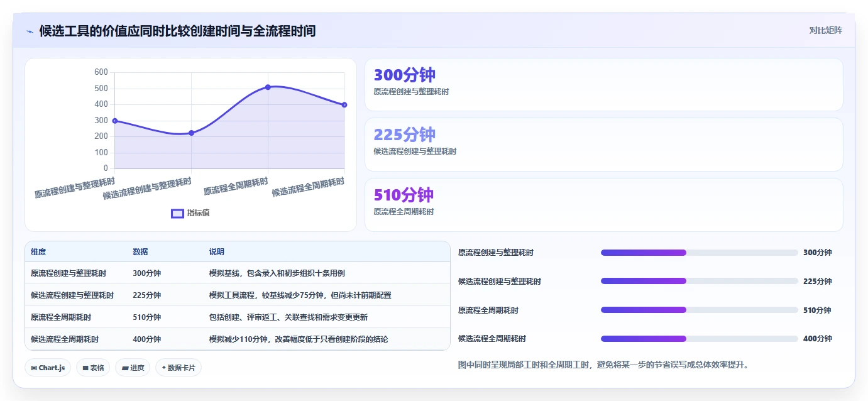Image resolution: width=868 pixels, height=401 pixels.
Task: Click the header icon beside the title
Action: tap(30, 31)
